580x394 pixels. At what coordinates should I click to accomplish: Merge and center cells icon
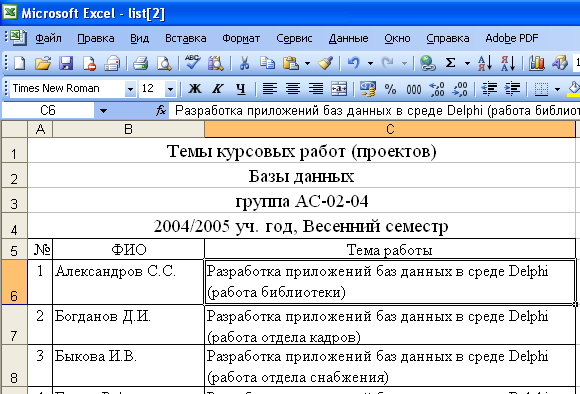339,89
